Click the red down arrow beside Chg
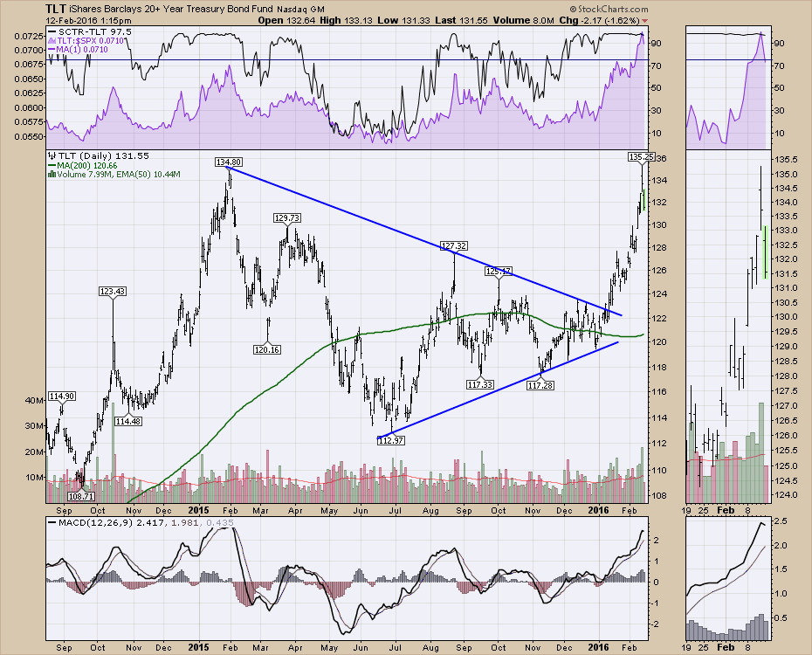The width and height of the screenshot is (812, 655). pyautogui.click(x=644, y=21)
